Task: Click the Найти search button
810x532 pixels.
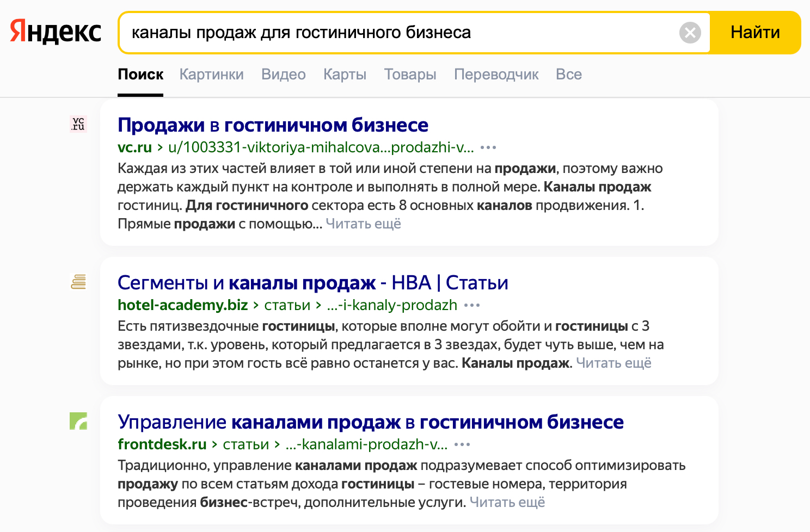Action: (x=755, y=33)
